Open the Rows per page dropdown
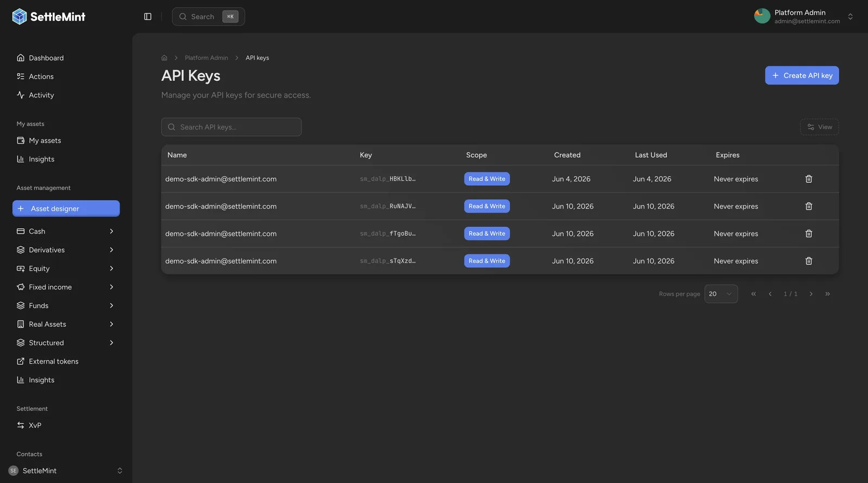 (721, 294)
